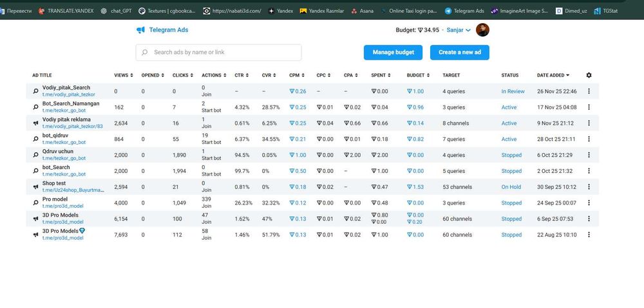
Task: Open the t.me/Uz24shop_Buyurtma link
Action: [73, 190]
